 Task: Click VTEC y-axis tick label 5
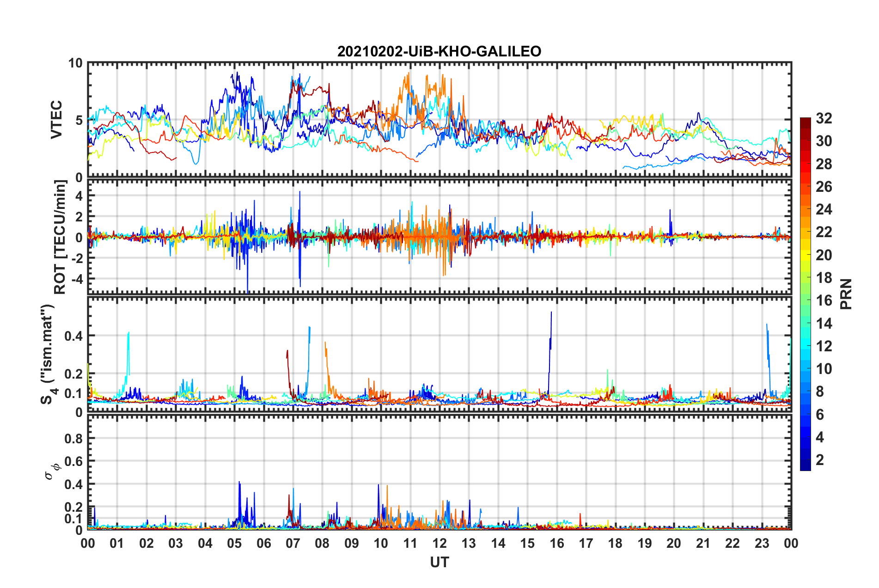(79, 120)
